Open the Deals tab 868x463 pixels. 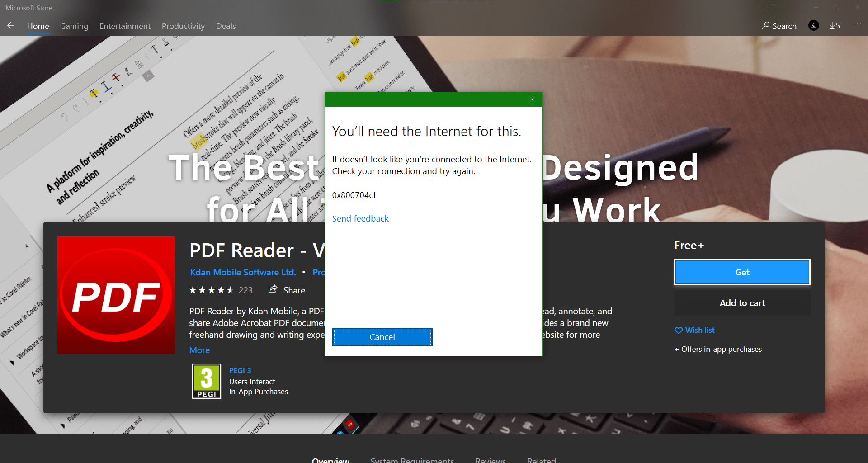coord(226,26)
